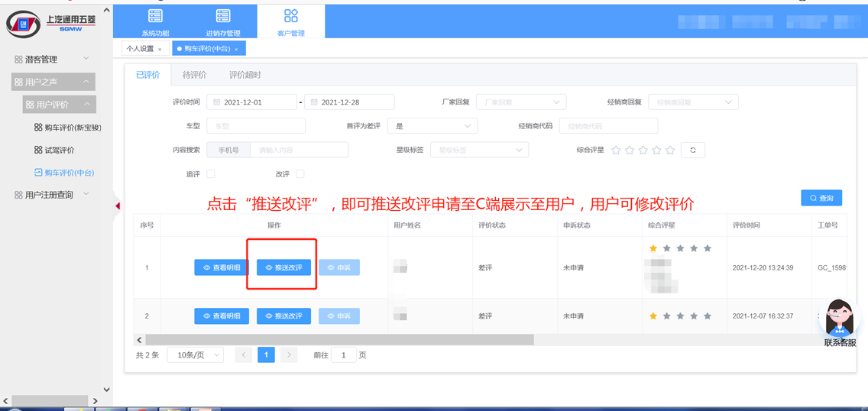Switch to the 待评价 tab

pyautogui.click(x=194, y=75)
